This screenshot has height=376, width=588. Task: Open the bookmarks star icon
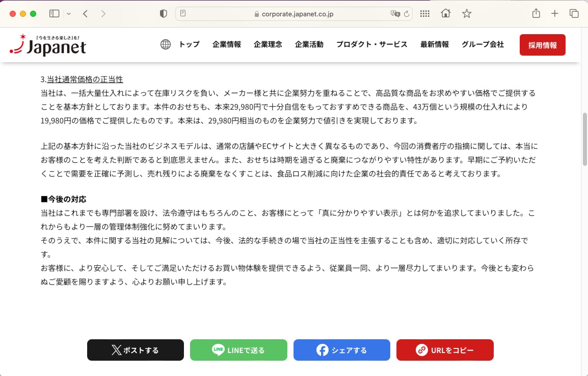click(466, 14)
